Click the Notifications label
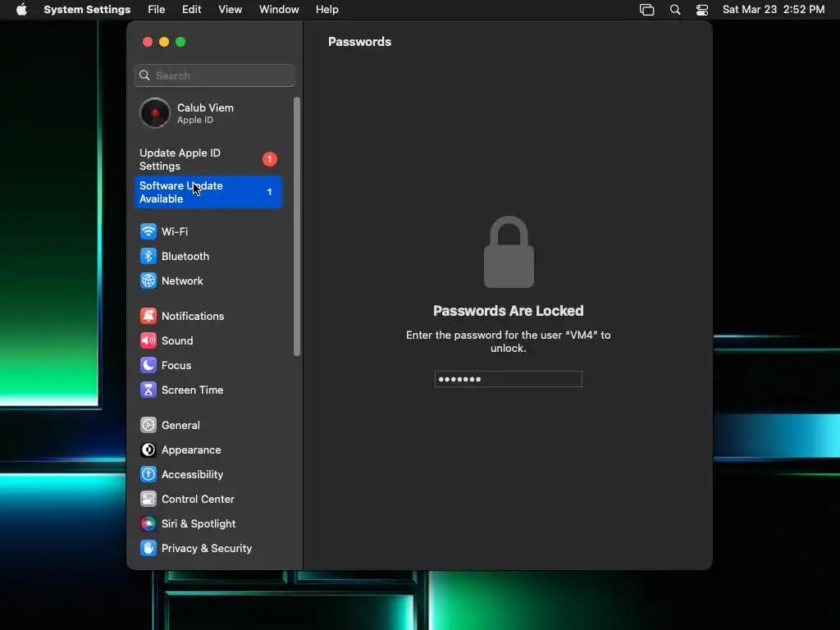Image resolution: width=840 pixels, height=630 pixels. pos(193,316)
